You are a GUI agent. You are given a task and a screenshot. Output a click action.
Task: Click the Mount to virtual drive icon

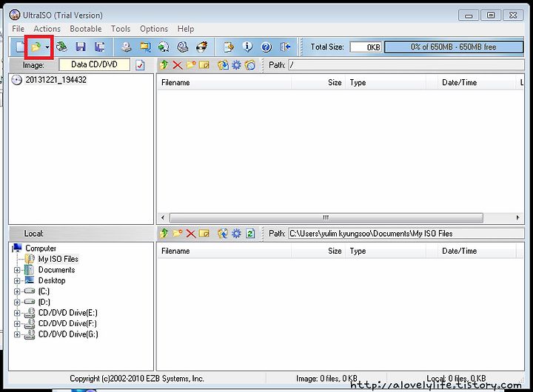183,47
